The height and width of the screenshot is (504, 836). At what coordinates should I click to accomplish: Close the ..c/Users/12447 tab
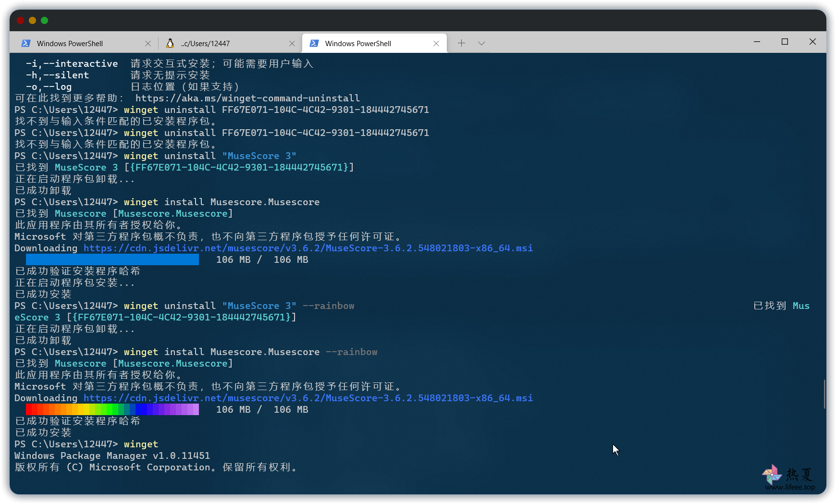292,43
